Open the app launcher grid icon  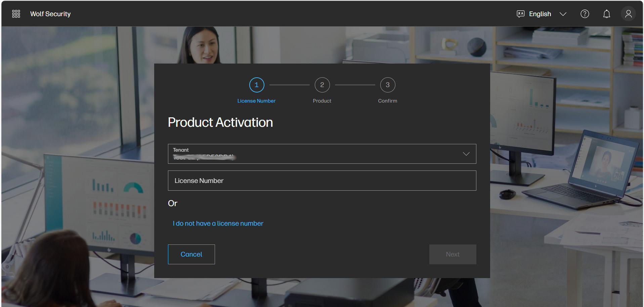point(15,13)
